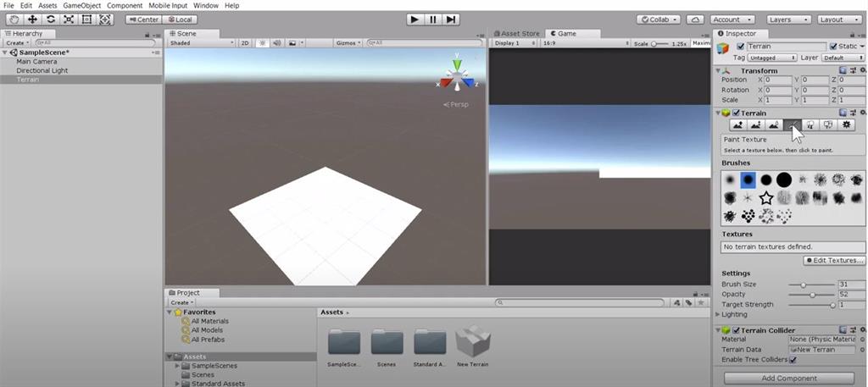This screenshot has width=868, height=387.
Task: Toggle scene lighting sun icon
Action: (263, 42)
